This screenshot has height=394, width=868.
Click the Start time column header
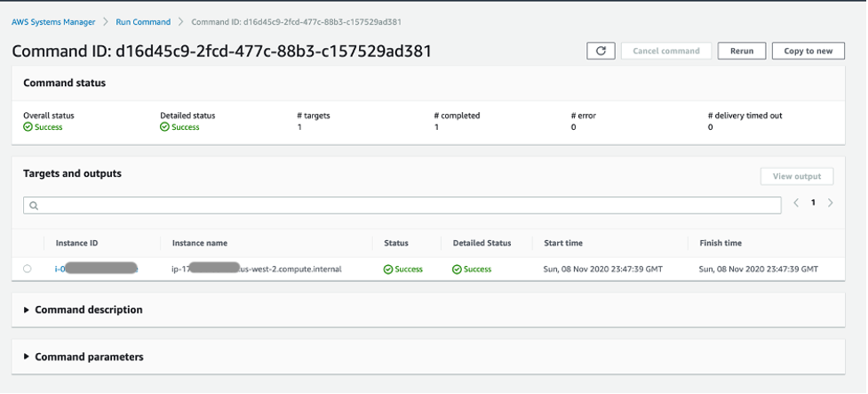(563, 244)
